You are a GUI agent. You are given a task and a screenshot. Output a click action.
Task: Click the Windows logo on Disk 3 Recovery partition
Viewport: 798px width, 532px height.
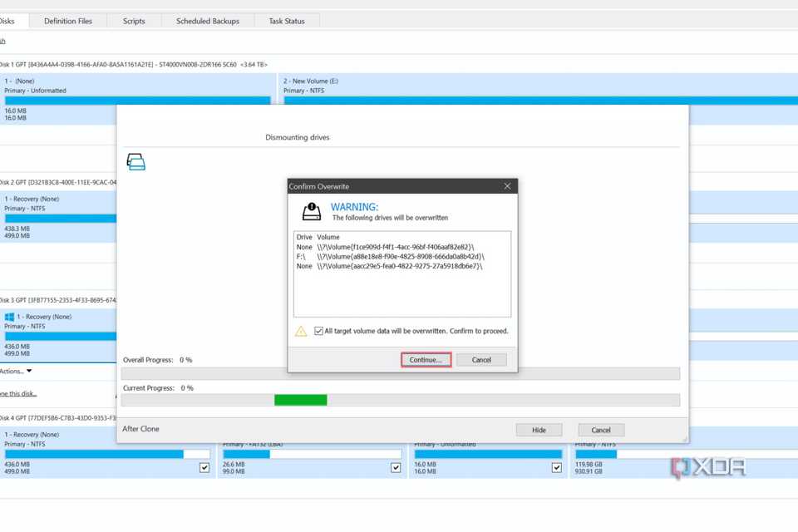click(11, 317)
